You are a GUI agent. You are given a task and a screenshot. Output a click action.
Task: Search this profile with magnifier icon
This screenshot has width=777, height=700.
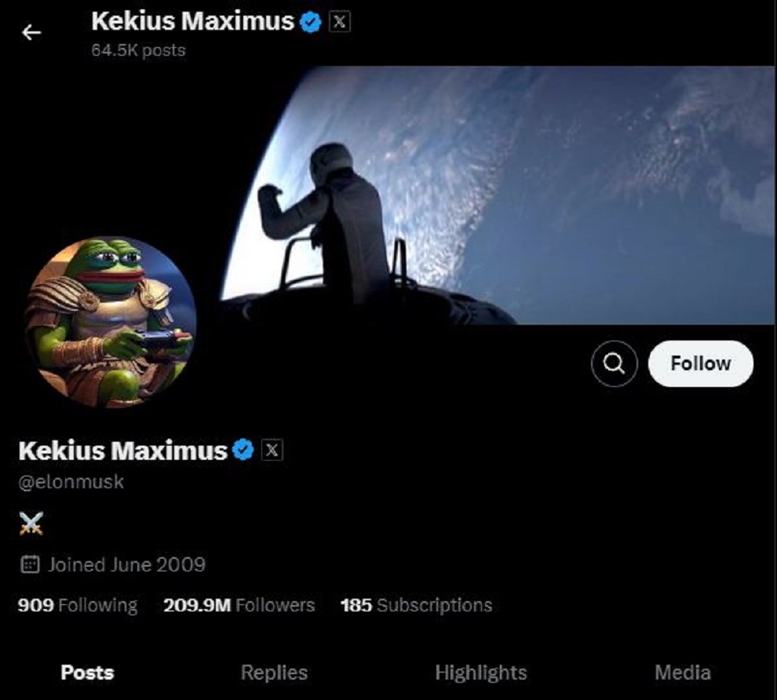click(614, 363)
